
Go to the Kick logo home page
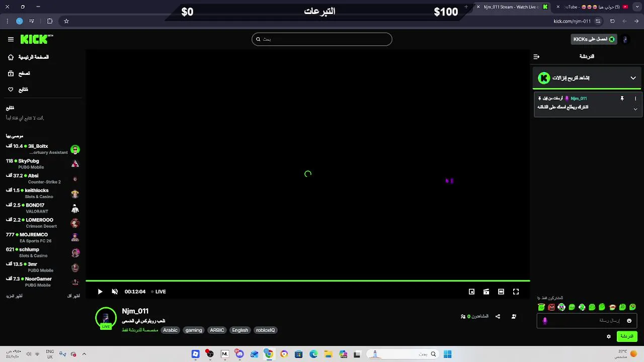[36, 39]
